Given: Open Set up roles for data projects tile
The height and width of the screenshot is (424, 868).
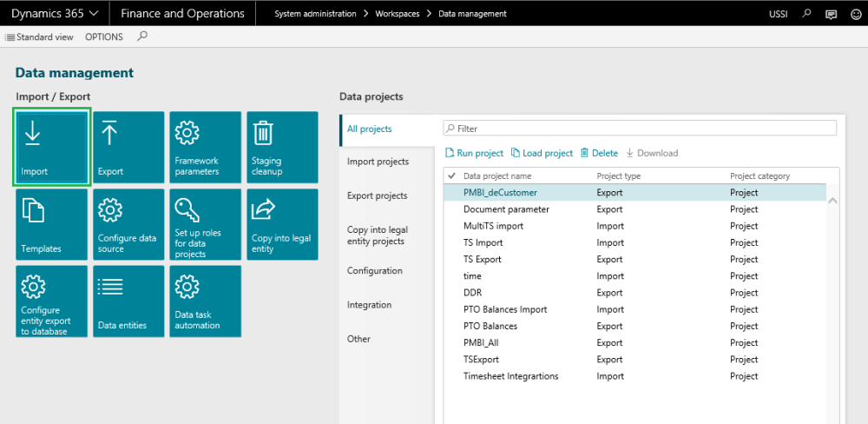Looking at the screenshot, I should (x=205, y=224).
